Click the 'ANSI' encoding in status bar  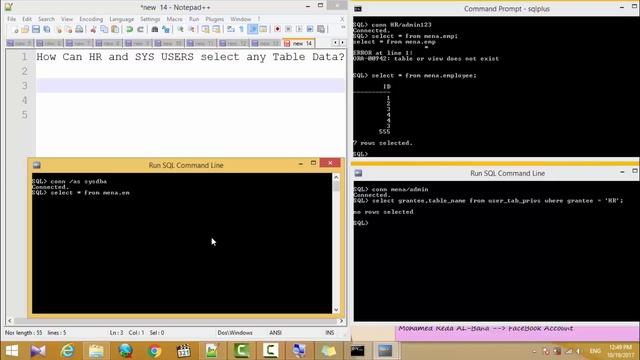[x=276, y=333]
